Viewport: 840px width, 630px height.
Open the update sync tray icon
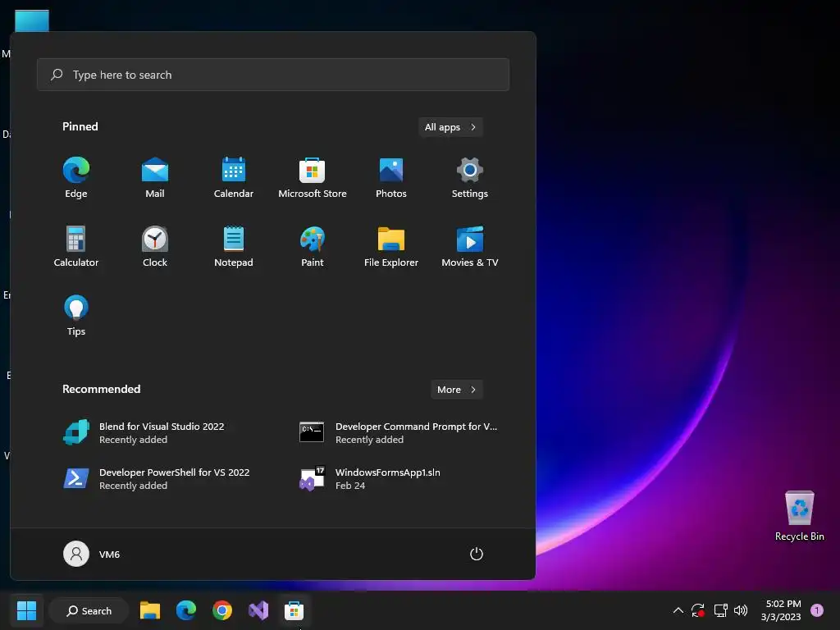697,610
